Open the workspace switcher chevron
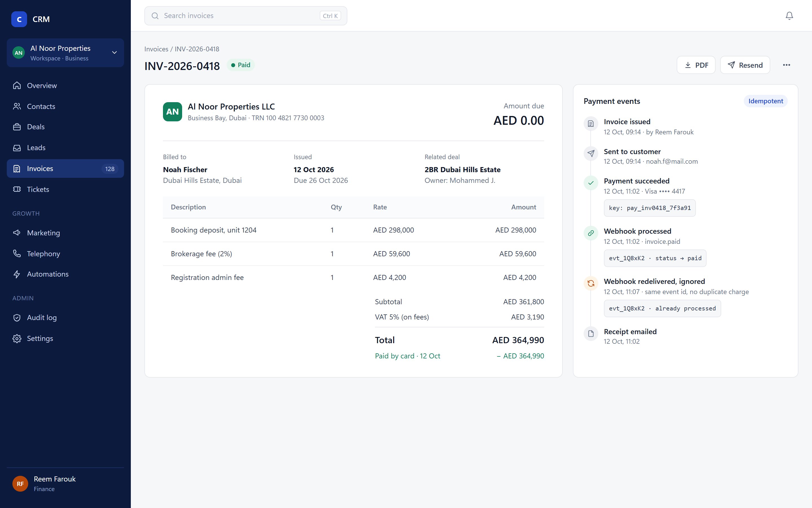This screenshot has height=508, width=812. coord(114,53)
